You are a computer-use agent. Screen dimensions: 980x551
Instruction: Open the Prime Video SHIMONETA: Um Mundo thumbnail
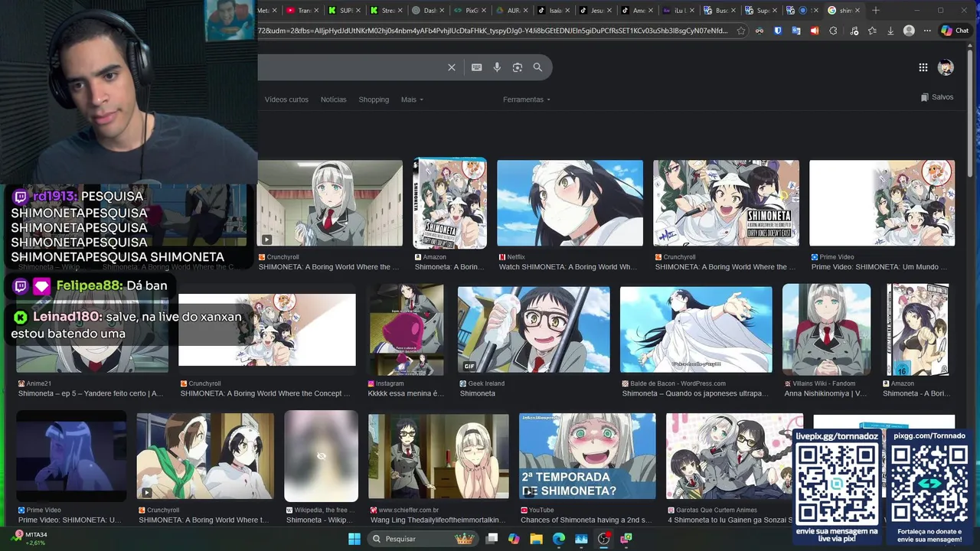(882, 203)
